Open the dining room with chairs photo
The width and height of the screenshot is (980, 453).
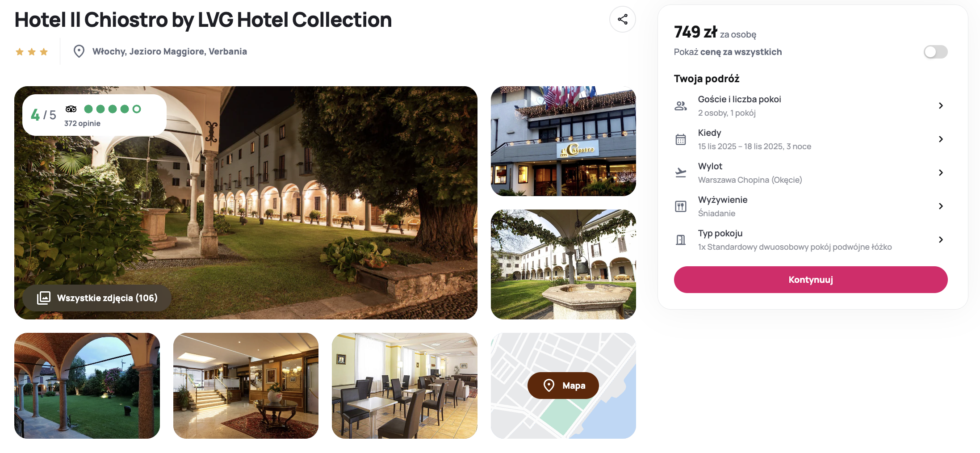point(404,386)
